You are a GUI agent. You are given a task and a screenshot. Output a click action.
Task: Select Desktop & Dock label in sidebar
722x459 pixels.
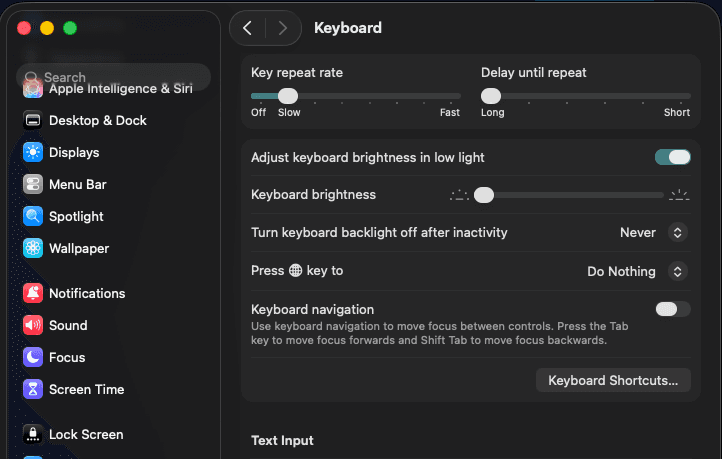(98, 121)
